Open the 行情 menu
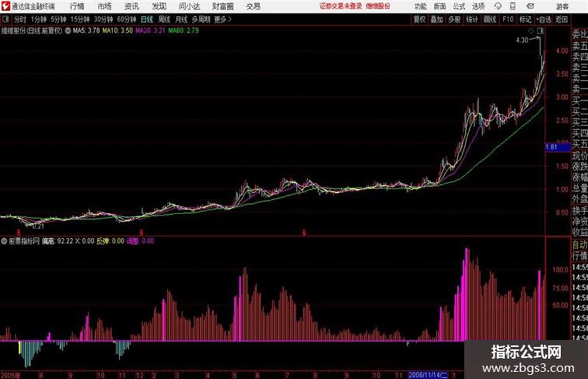The image size is (588, 379). point(77,6)
